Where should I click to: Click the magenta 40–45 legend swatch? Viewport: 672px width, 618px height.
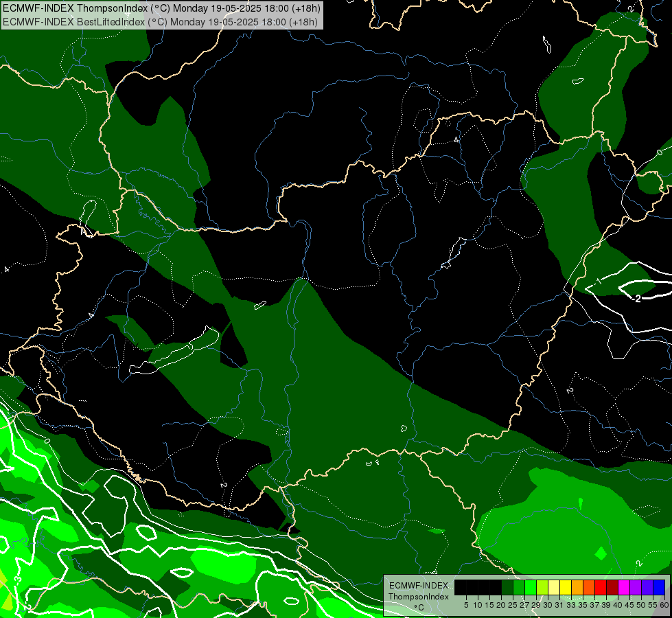(x=624, y=588)
